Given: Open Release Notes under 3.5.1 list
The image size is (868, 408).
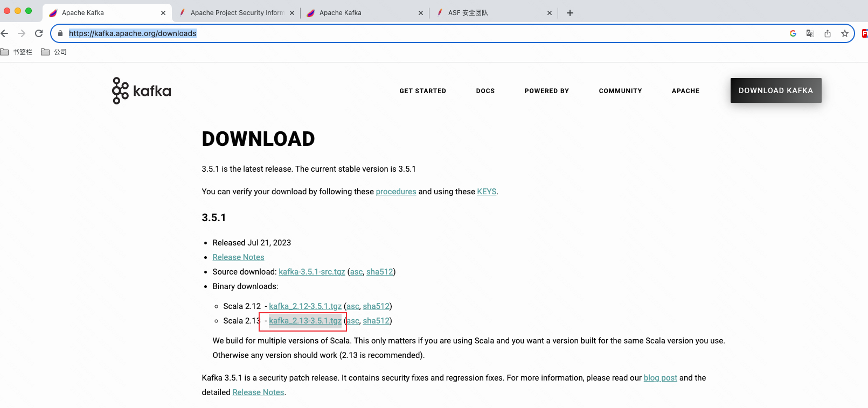Looking at the screenshot, I should 238,257.
